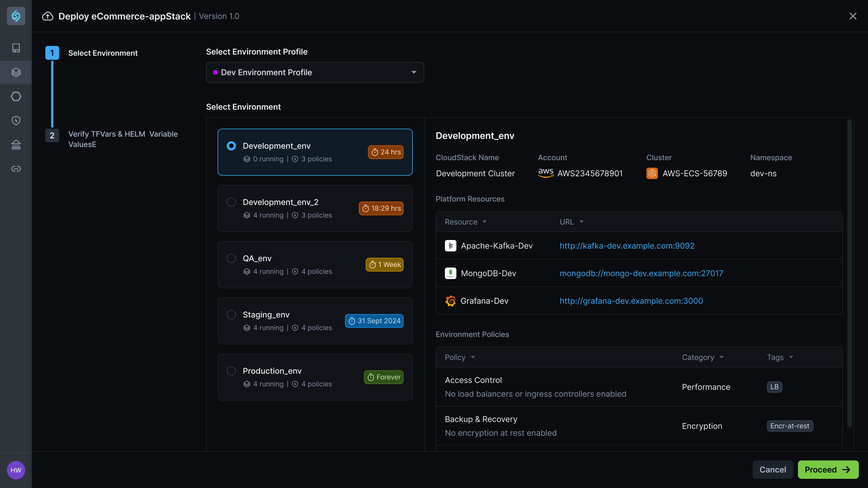Click the app logo in the sidebar

pyautogui.click(x=16, y=16)
